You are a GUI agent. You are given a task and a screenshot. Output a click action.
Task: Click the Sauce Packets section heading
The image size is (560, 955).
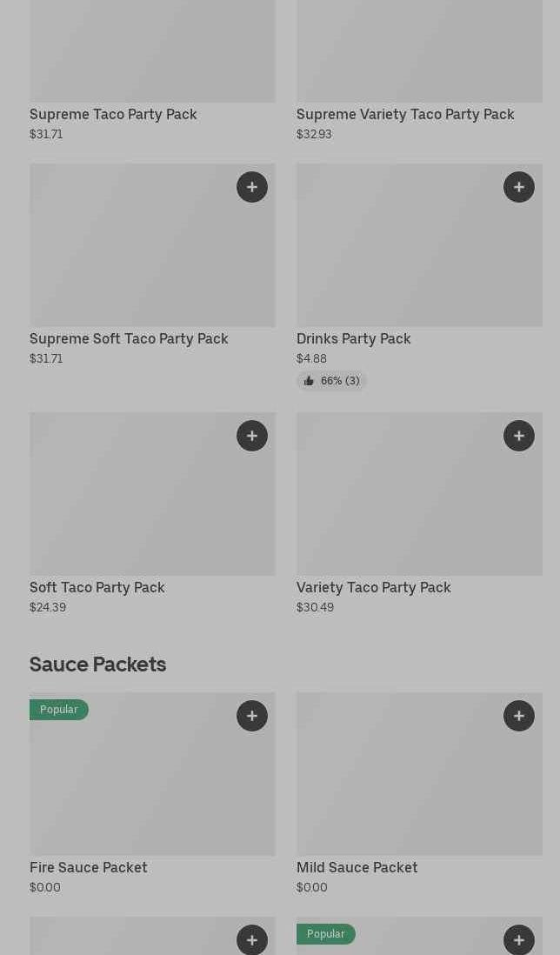click(97, 664)
